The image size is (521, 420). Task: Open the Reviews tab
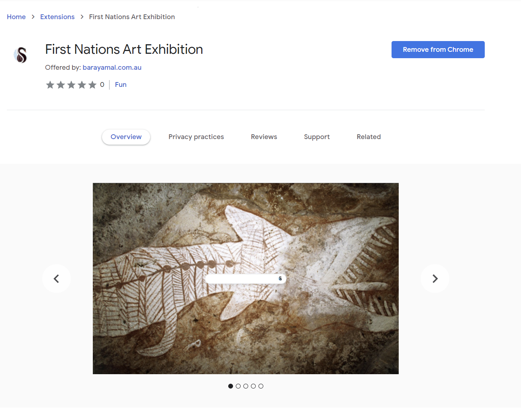(264, 137)
